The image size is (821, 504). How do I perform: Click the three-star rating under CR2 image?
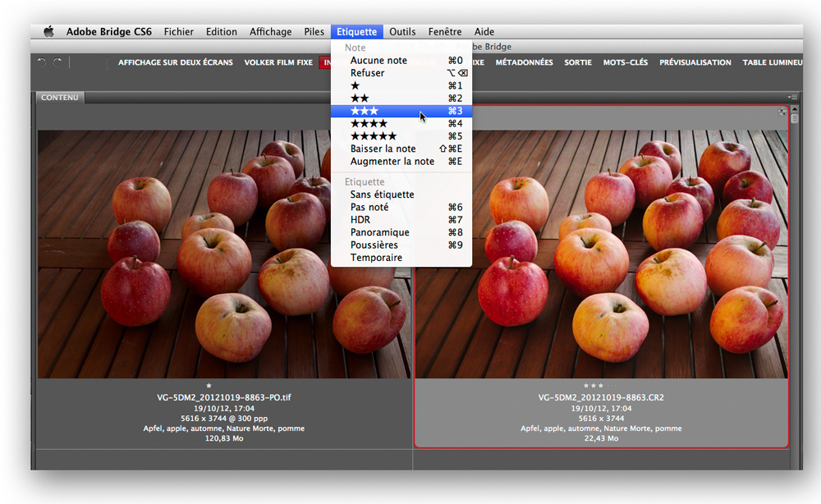point(594,386)
